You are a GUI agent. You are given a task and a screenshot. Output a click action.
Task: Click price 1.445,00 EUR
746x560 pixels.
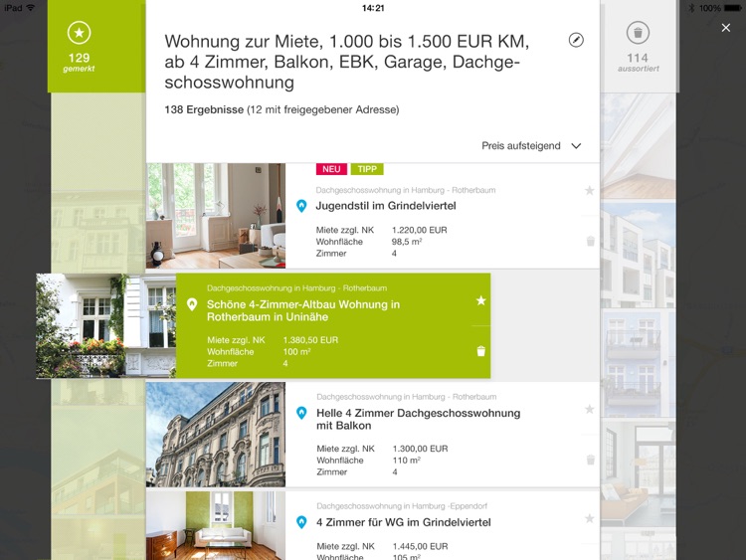pos(420,546)
